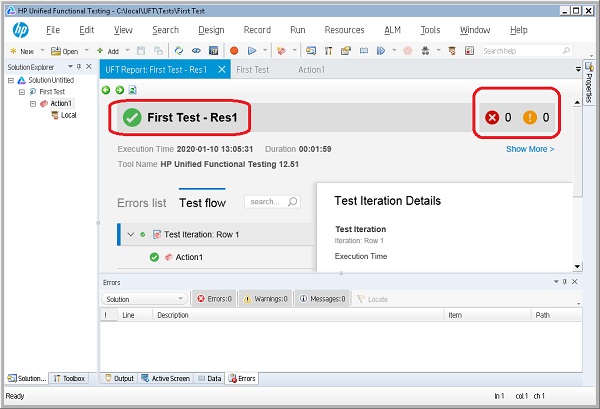600x409 pixels.
Task: Open the New button dropdown arrow
Action: 42,51
